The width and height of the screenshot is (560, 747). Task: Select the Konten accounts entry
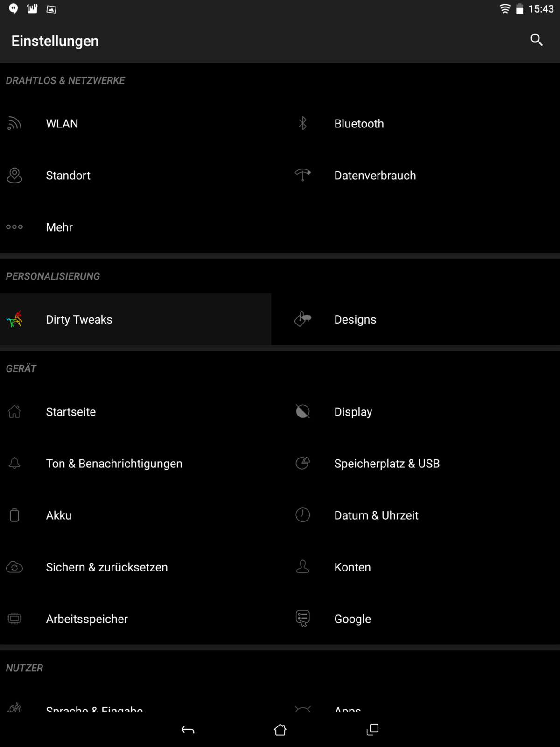pos(352,567)
